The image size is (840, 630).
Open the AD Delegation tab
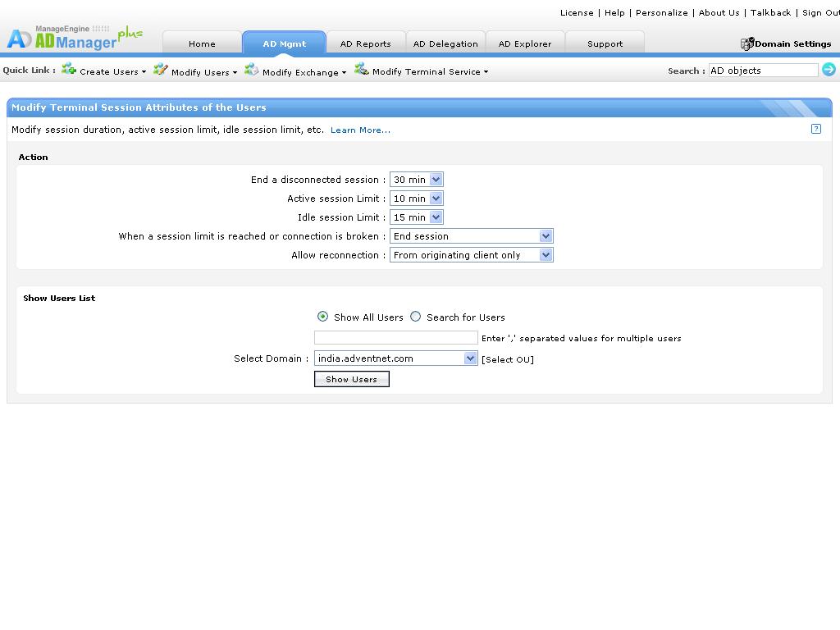coord(445,43)
